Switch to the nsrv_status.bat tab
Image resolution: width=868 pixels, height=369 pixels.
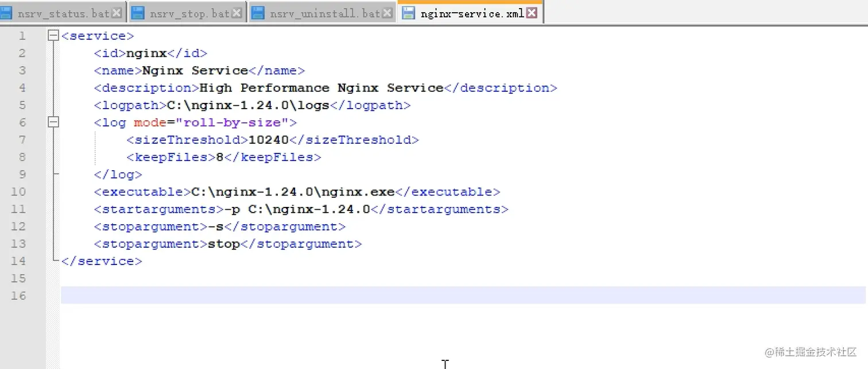(62, 13)
